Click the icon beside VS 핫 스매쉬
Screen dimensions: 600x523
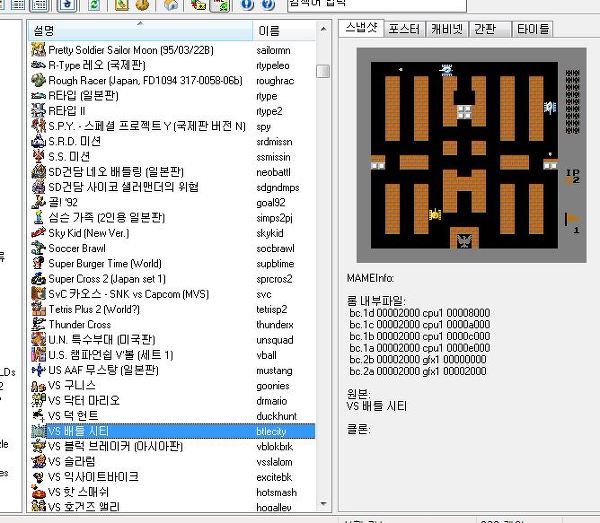tap(38, 492)
